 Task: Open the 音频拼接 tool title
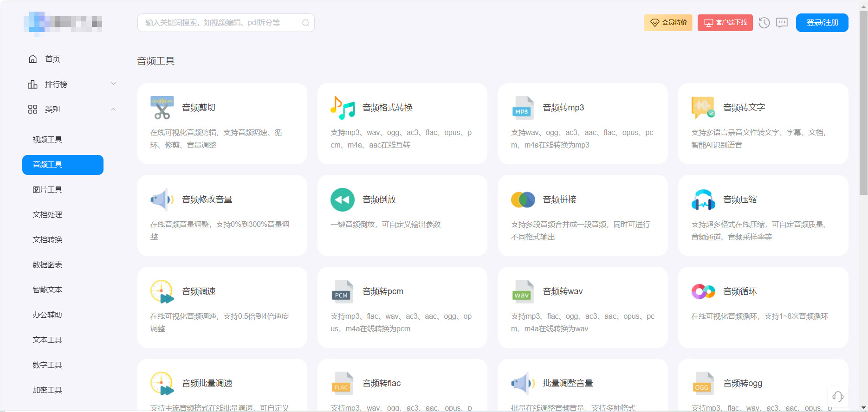[x=560, y=200]
